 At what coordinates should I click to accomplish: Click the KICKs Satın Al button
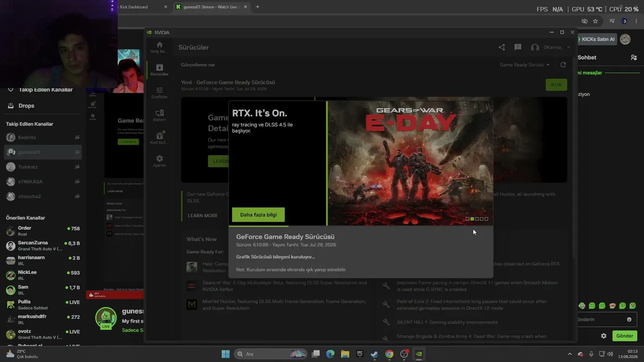coord(597,39)
